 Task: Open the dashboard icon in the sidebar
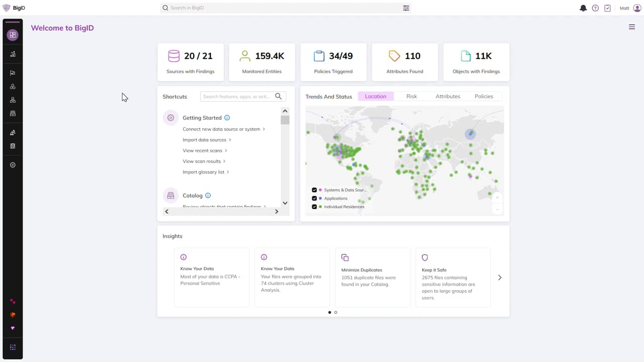[x=13, y=35]
